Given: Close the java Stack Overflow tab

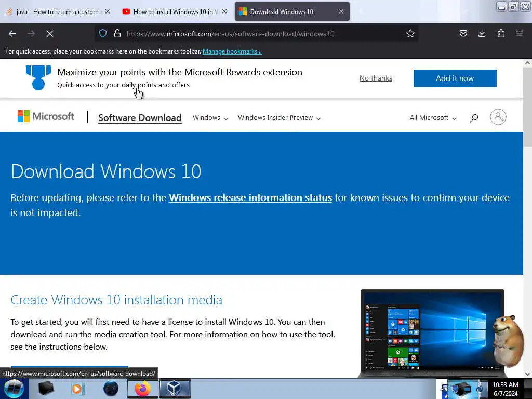Looking at the screenshot, I should tap(108, 11).
